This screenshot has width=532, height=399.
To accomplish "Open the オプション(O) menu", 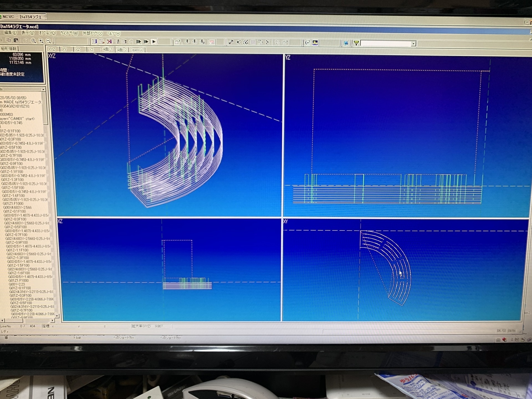I will coord(47,33).
